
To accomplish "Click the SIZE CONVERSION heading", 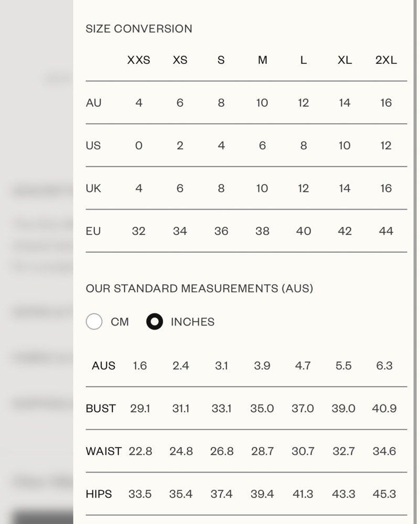I will point(139,29).
